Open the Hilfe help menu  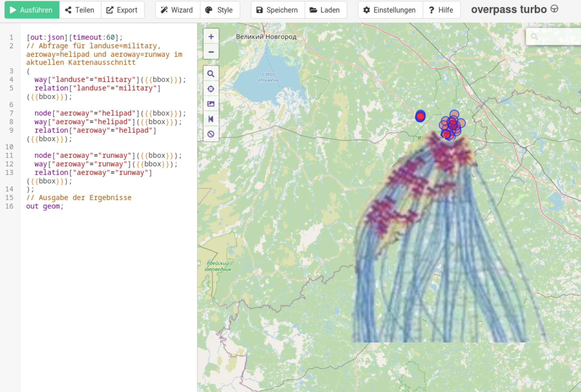point(441,10)
